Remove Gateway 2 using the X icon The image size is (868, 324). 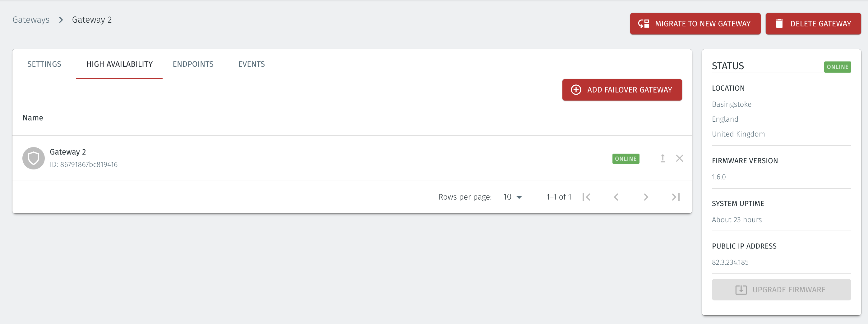coord(679,158)
